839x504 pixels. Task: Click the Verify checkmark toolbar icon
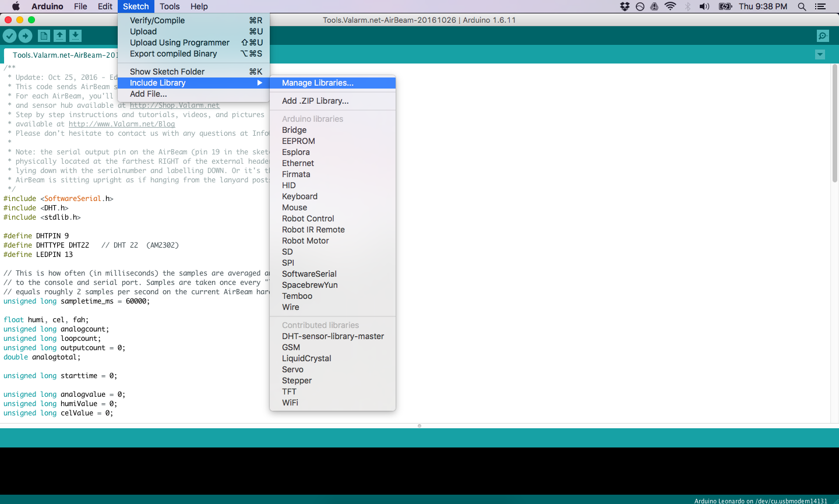[x=9, y=36]
